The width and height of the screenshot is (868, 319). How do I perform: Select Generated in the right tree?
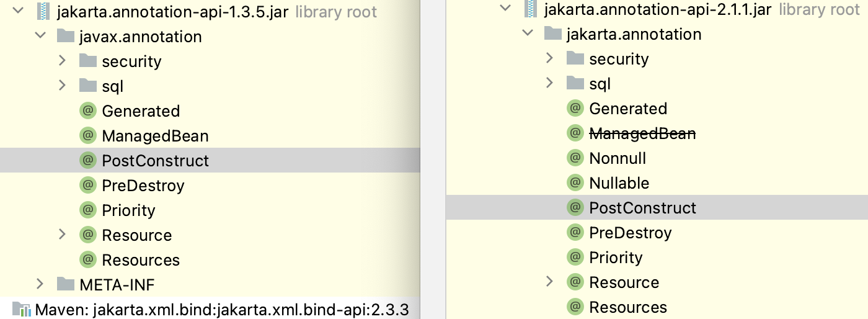[x=627, y=109]
